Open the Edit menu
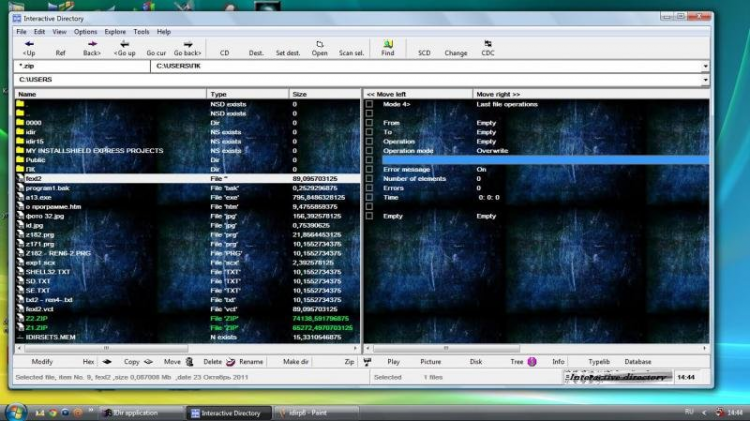750x421 pixels. pyautogui.click(x=39, y=32)
